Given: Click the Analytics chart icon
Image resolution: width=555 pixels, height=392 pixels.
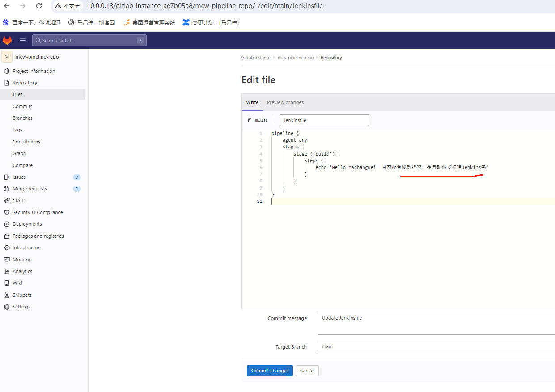Looking at the screenshot, I should (7, 271).
